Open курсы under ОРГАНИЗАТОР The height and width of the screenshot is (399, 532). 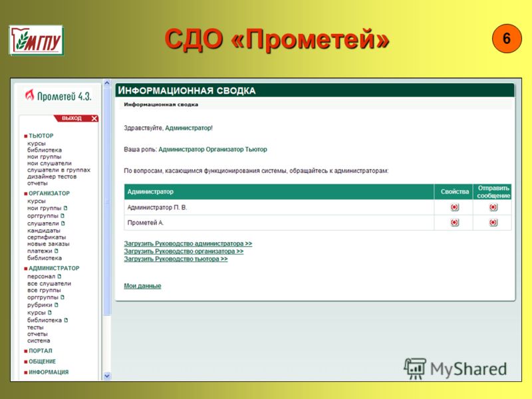37,201
